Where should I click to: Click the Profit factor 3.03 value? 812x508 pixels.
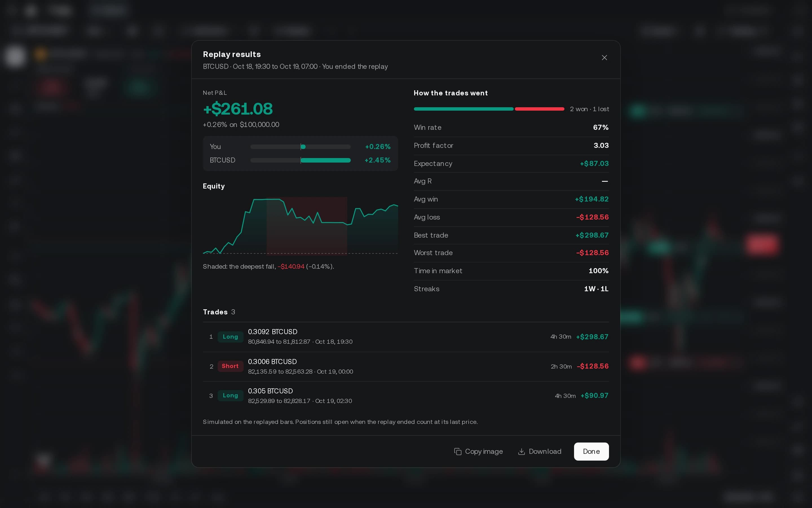(601, 145)
